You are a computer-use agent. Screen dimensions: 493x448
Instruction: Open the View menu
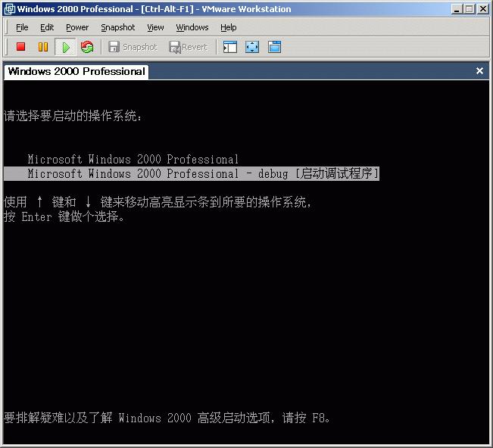[x=155, y=28]
